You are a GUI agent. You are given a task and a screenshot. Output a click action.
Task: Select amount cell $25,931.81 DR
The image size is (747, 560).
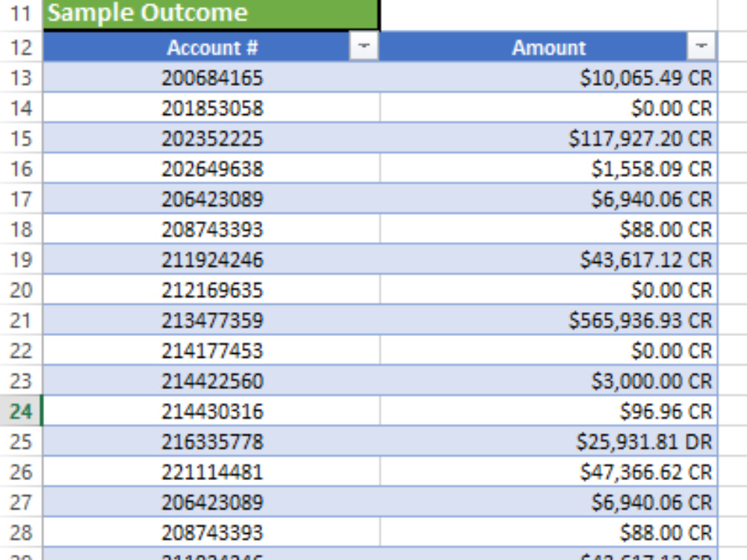pyautogui.click(x=548, y=441)
